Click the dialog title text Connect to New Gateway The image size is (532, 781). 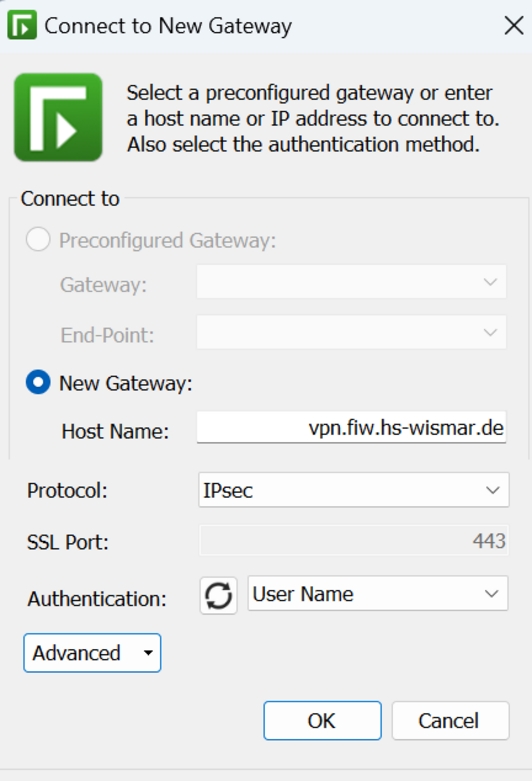point(168,26)
